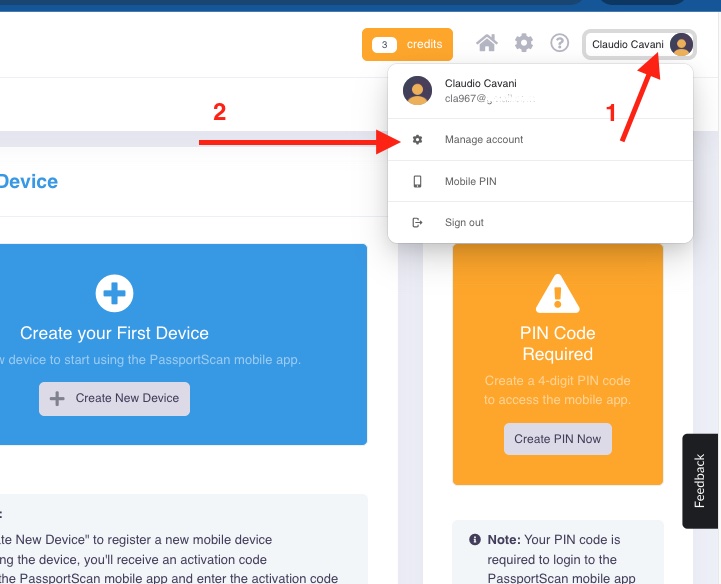Screen dimensions: 721x584
Task: Click the large plus circle icon
Action: pos(114,293)
